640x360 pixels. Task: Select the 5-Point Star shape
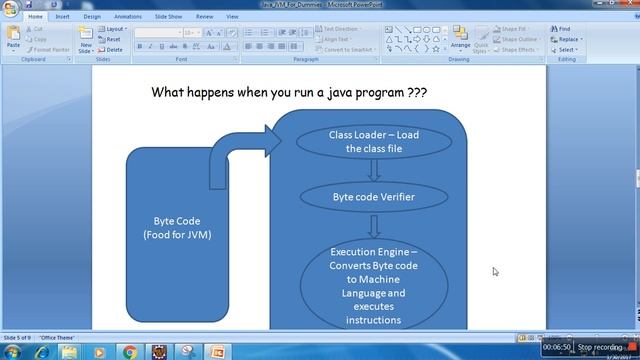click(436, 49)
